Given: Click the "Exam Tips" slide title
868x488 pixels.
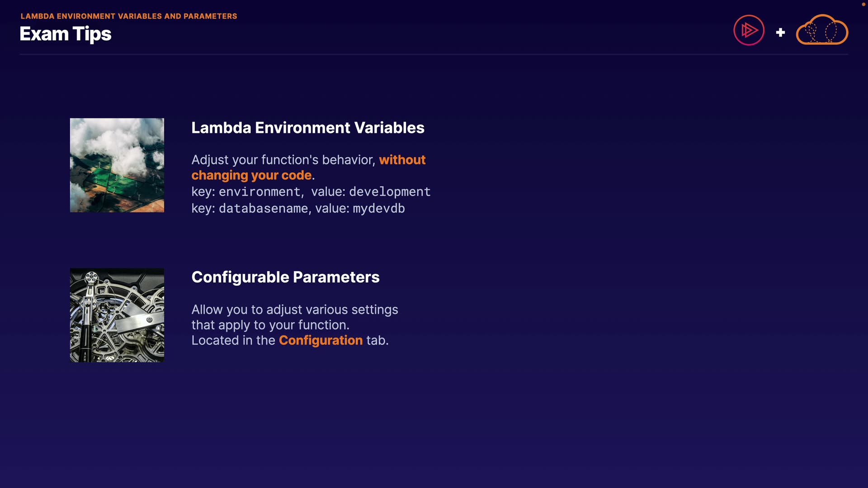Looking at the screenshot, I should click(x=66, y=34).
